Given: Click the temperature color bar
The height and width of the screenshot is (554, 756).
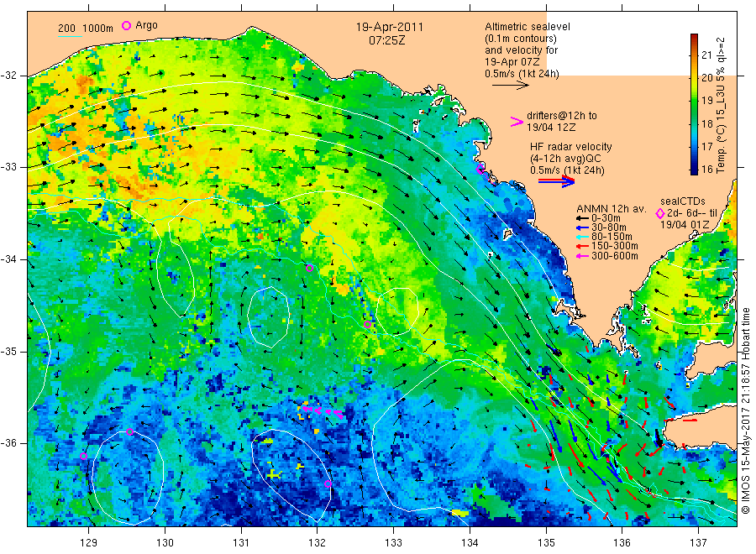Looking at the screenshot, I should [x=694, y=104].
